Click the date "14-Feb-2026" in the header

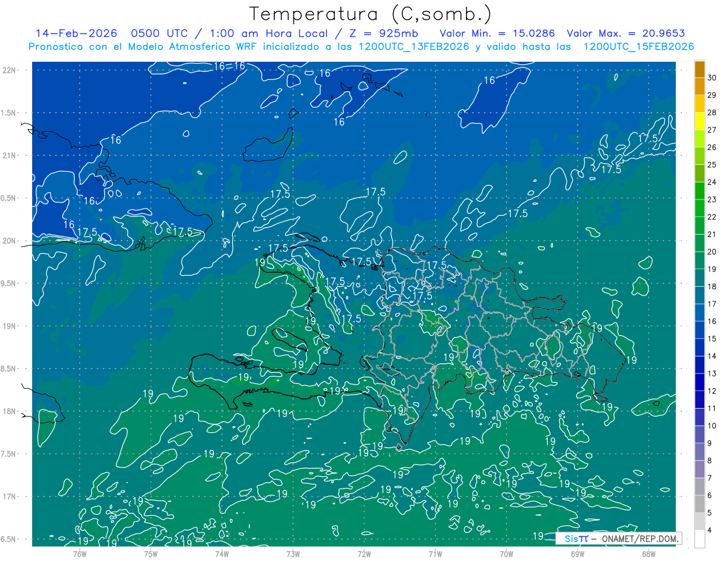(x=76, y=33)
